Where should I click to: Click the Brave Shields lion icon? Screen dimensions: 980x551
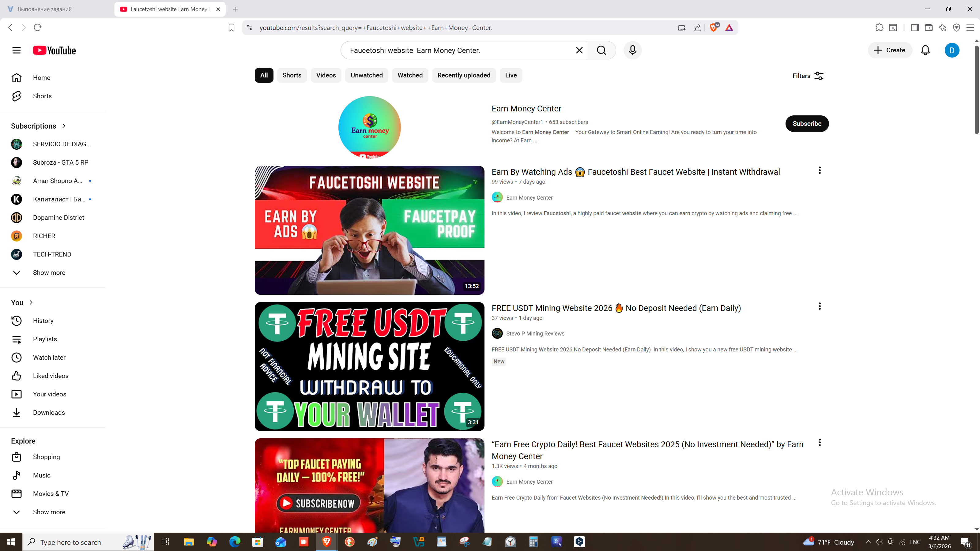tap(713, 27)
